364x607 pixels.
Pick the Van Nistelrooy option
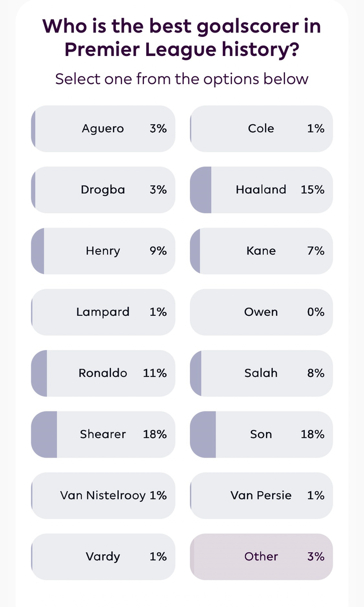[103, 496]
